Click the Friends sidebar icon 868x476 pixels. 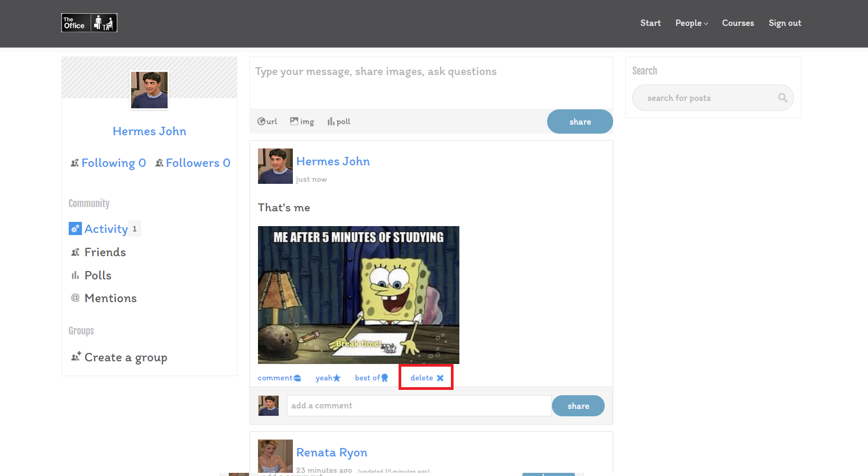(75, 253)
